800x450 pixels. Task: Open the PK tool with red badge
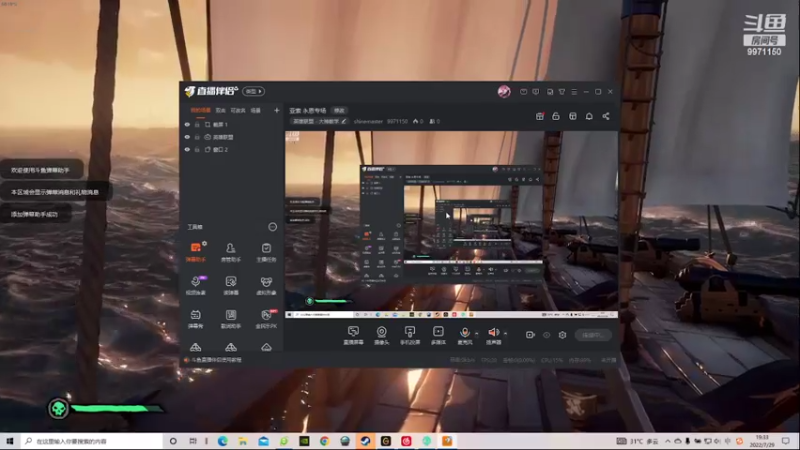tap(266, 318)
